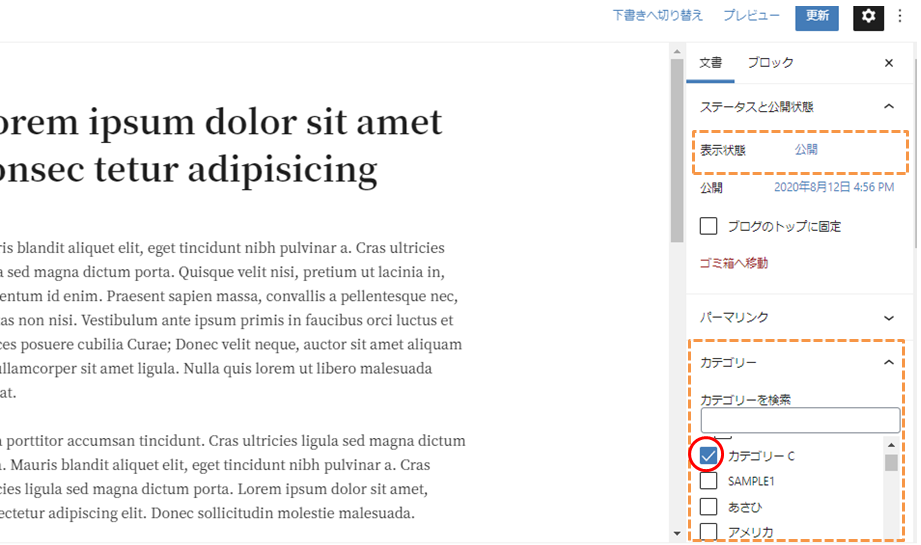The width and height of the screenshot is (921, 545).
Task: Click the publish date 2020年8月12日 link
Action: [x=834, y=188]
